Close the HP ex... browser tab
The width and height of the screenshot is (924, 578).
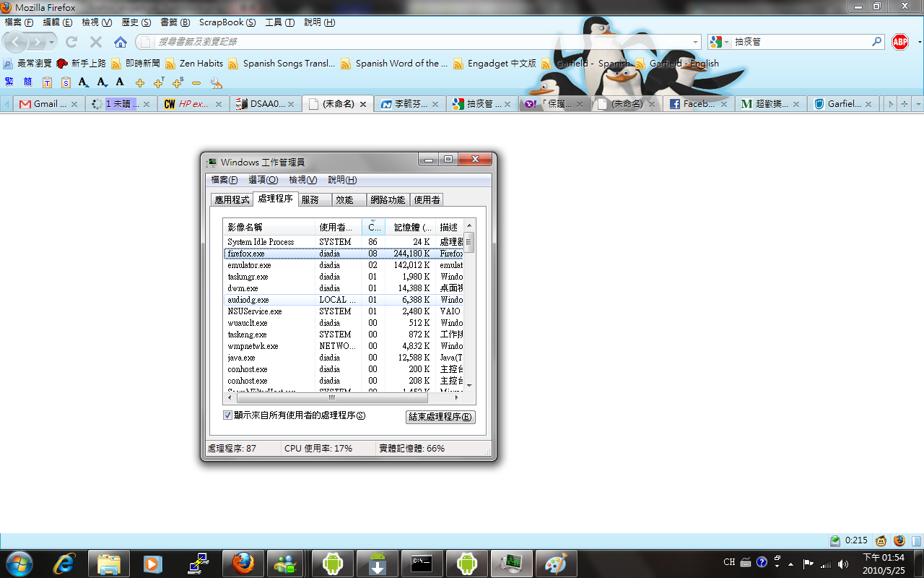pyautogui.click(x=219, y=104)
